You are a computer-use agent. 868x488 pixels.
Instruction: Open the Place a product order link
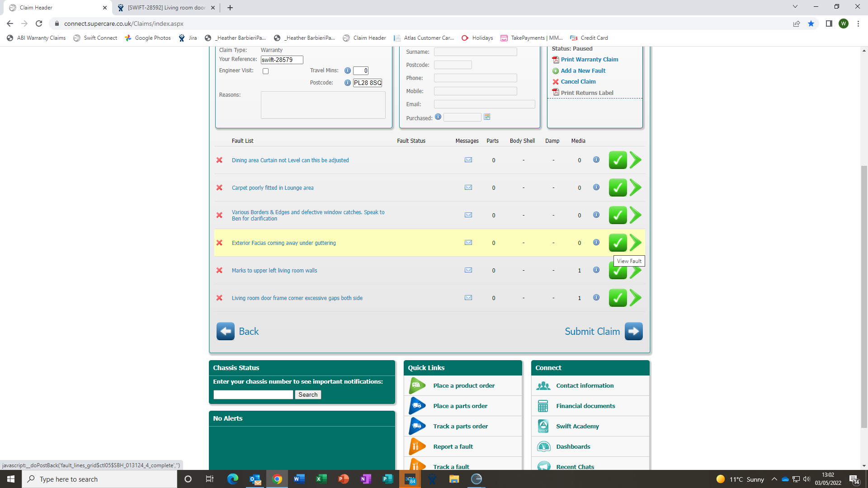click(x=463, y=385)
